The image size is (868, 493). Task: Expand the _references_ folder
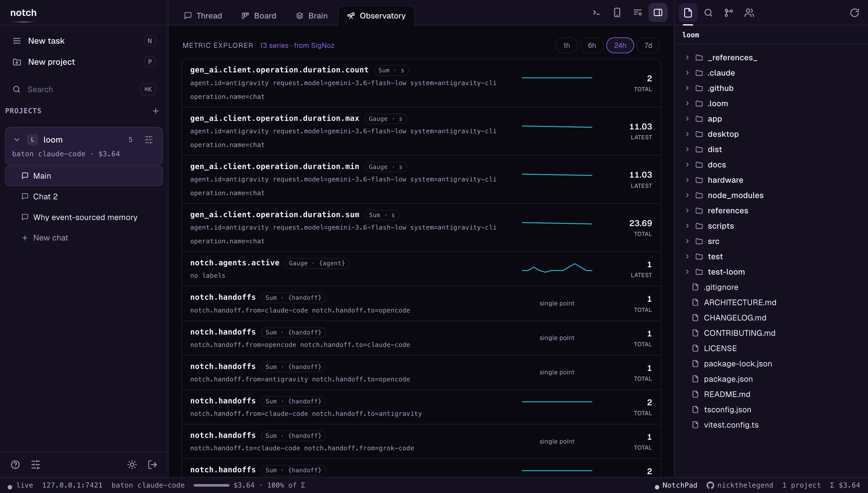point(687,58)
